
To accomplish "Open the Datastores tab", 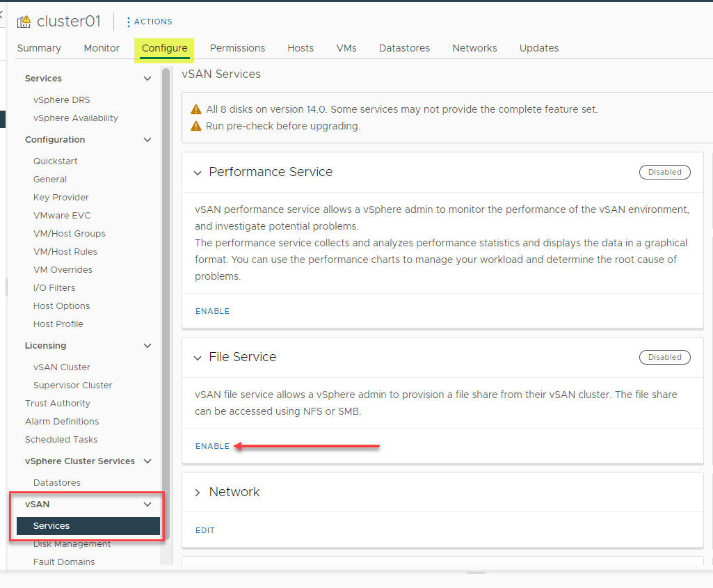I will coord(404,48).
